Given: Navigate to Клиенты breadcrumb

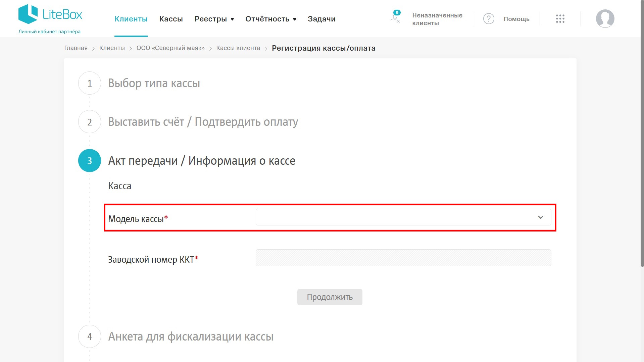Looking at the screenshot, I should pyautogui.click(x=112, y=48).
